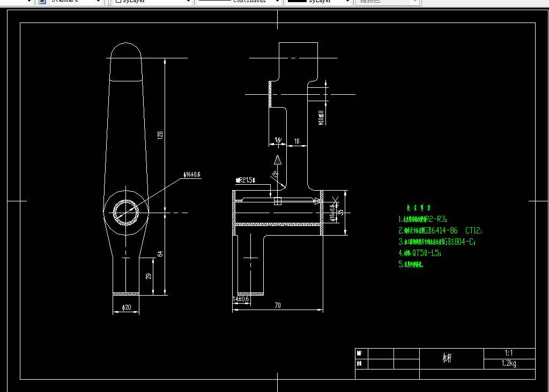Click the 29 dimension text

[x=149, y=276]
